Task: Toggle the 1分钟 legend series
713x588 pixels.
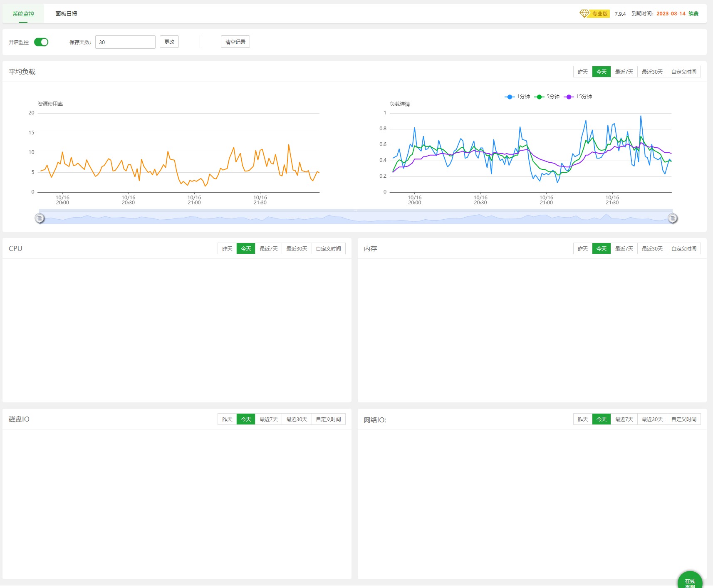Action: pyautogui.click(x=517, y=97)
